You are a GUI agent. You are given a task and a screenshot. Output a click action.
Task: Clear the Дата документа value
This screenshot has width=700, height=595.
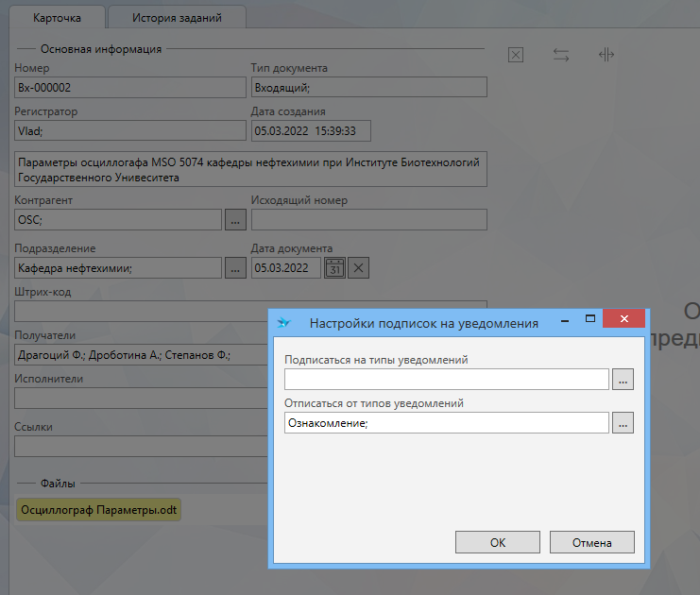[358, 268]
